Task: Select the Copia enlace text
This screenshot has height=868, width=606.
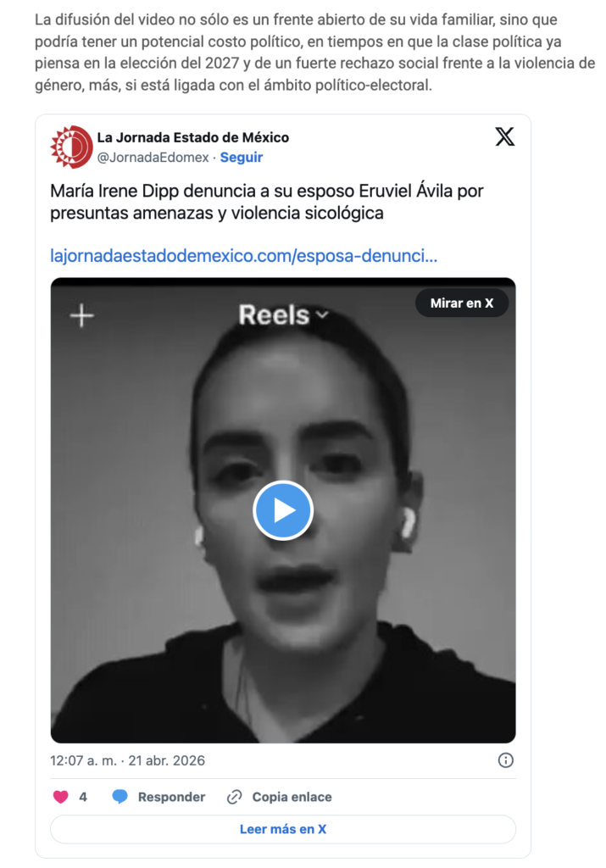Action: tap(292, 797)
